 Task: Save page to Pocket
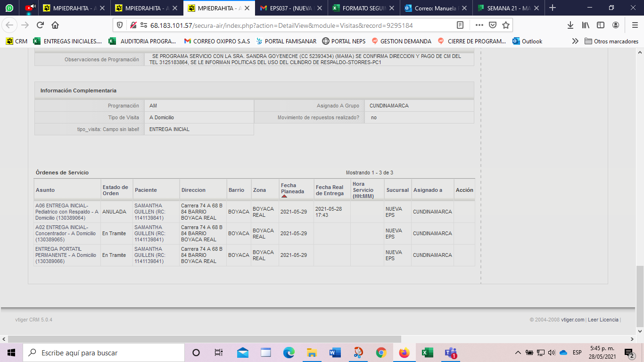(x=493, y=25)
